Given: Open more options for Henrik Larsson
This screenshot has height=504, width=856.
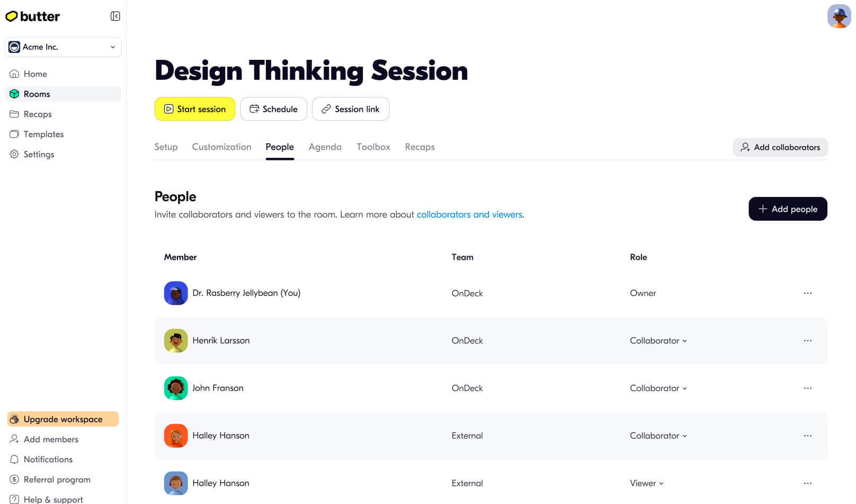Looking at the screenshot, I should coord(807,340).
